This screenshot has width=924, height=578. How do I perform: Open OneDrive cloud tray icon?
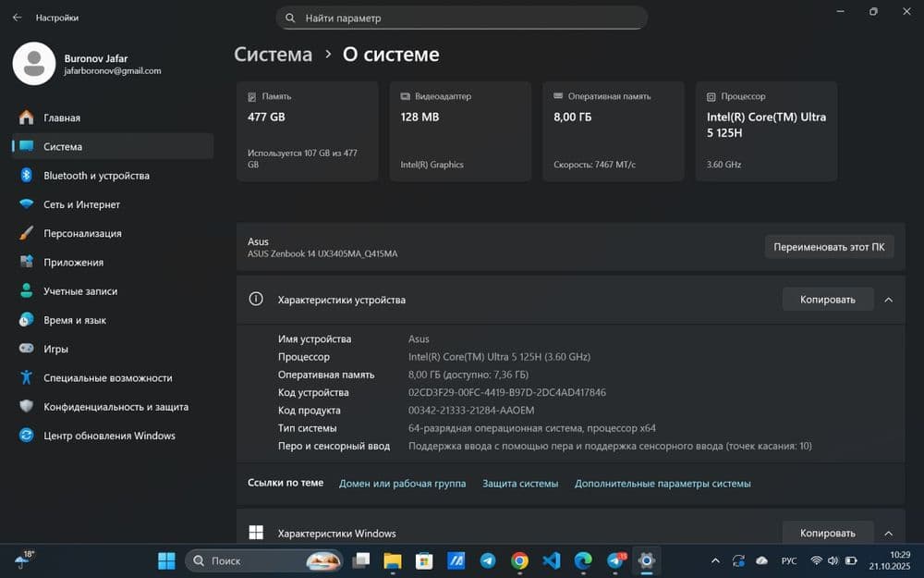point(762,560)
